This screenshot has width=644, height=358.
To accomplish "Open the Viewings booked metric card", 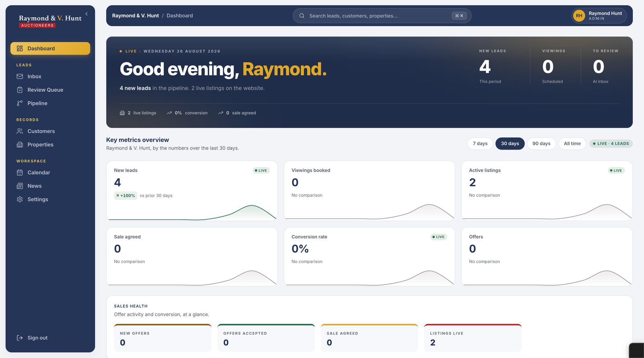I will [369, 191].
